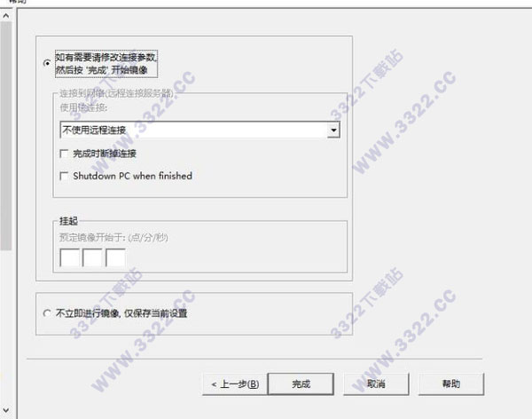Click the '不使用远程连接' combo box text field
Viewport: 532px width, 419px height.
coord(193,130)
